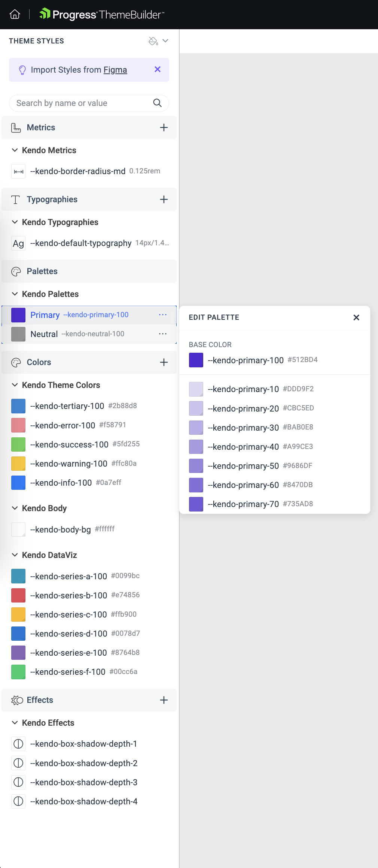This screenshot has height=868, width=378.
Task: Open more options for Neutral palette
Action: (163, 334)
